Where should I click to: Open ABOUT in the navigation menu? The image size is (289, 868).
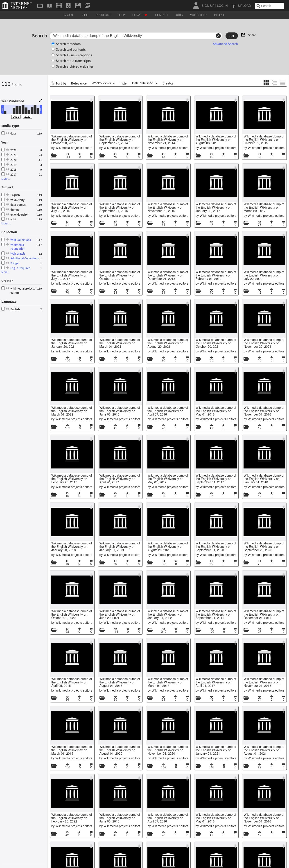tap(69, 15)
